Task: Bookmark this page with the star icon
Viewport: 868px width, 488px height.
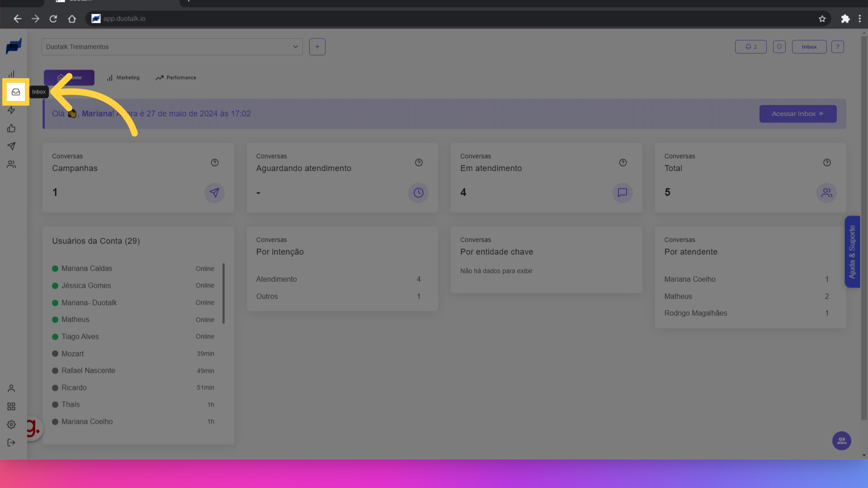Action: point(822,19)
